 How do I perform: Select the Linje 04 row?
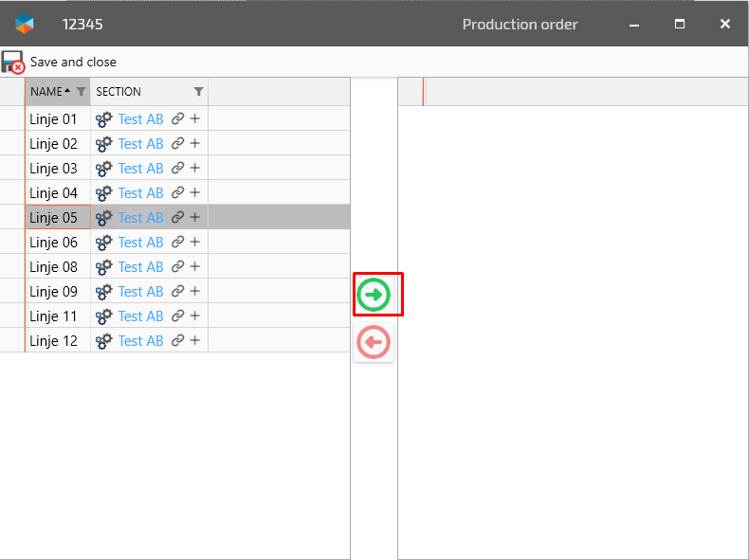coord(54,193)
